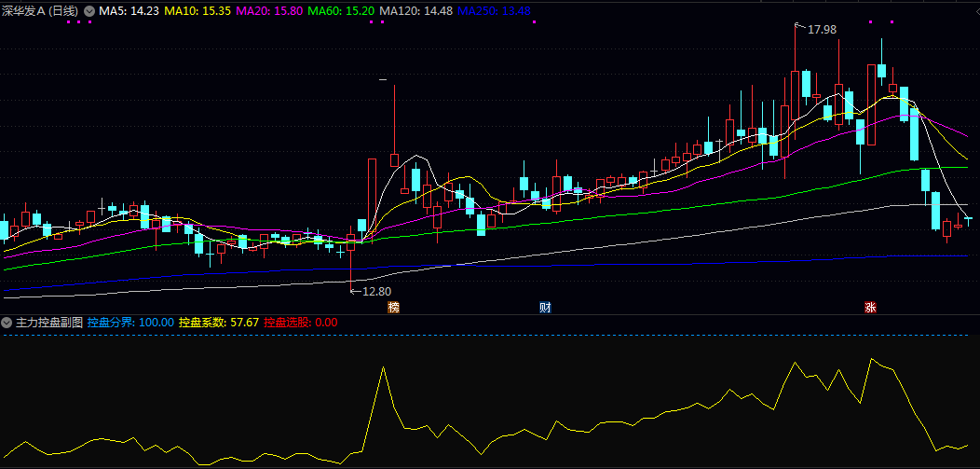Click the blue 财 financial report marker

pyautogui.click(x=545, y=307)
